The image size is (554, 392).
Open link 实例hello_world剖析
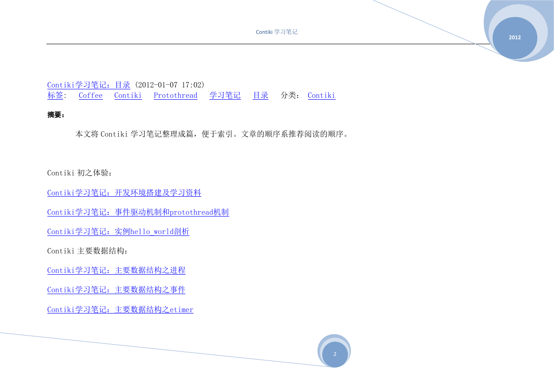click(x=118, y=231)
